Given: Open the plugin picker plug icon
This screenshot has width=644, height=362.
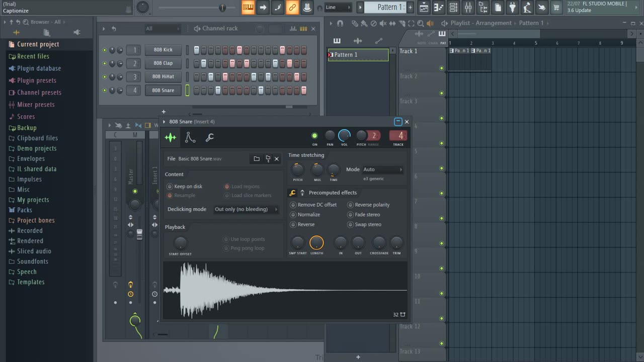Looking at the screenshot, I should 512,7.
